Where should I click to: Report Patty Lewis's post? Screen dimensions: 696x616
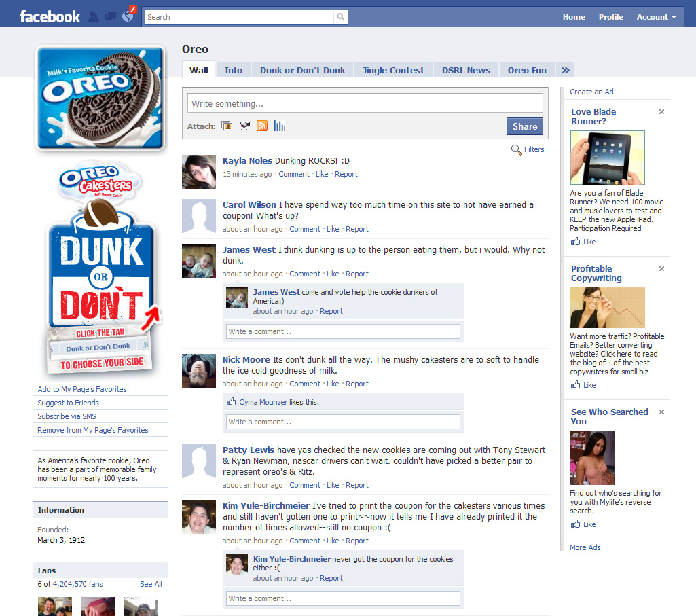point(357,485)
